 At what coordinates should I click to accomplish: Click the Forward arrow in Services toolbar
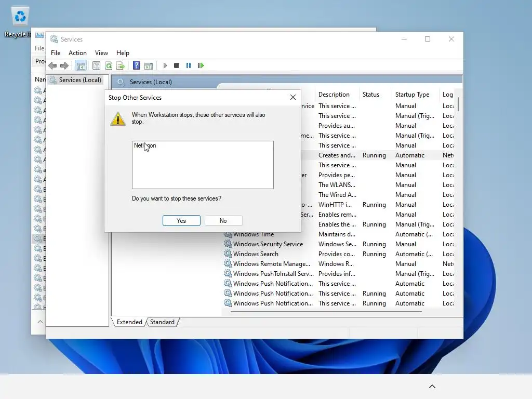click(64, 65)
